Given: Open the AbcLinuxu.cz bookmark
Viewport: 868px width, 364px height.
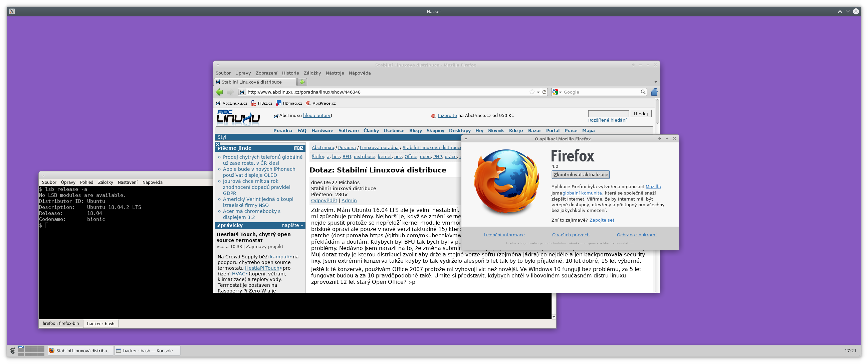Looking at the screenshot, I should coord(231,103).
